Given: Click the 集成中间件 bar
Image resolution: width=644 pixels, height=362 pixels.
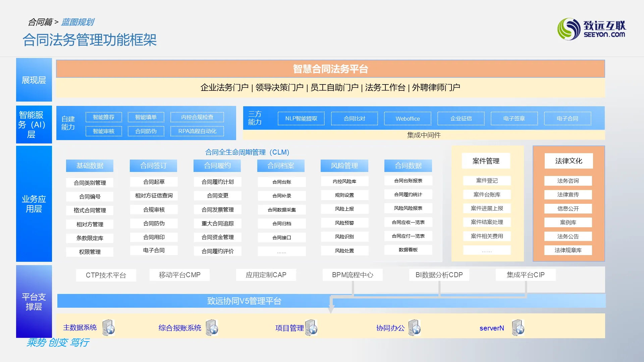Looking at the screenshot, I should click(x=424, y=135).
